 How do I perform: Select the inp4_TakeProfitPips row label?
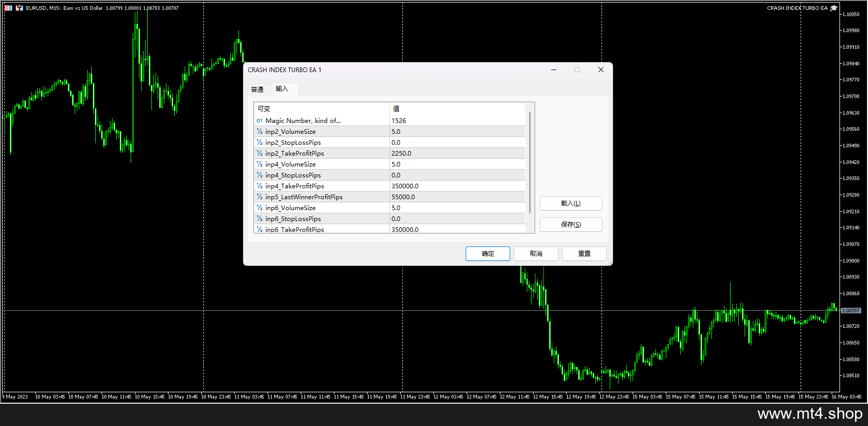pos(295,186)
